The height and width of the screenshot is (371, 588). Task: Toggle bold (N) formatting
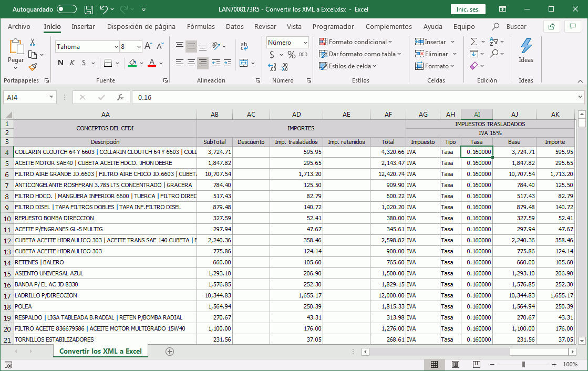click(x=60, y=63)
